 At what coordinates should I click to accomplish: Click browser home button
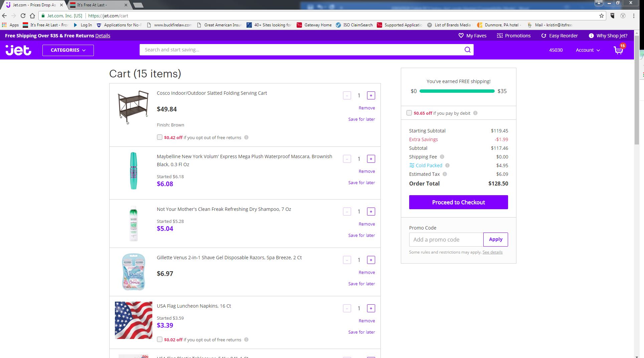click(x=32, y=16)
